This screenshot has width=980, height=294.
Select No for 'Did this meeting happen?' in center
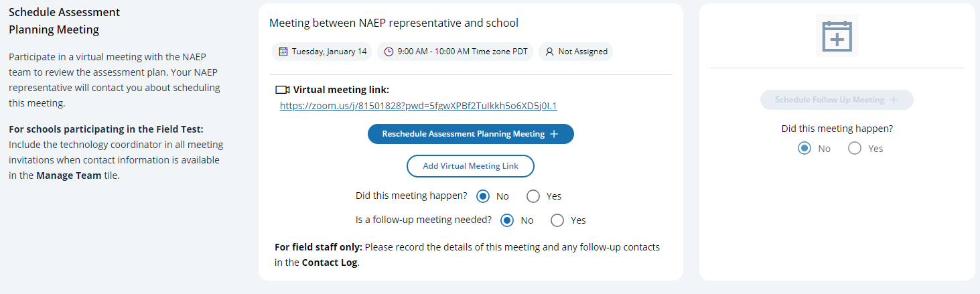[x=482, y=196]
